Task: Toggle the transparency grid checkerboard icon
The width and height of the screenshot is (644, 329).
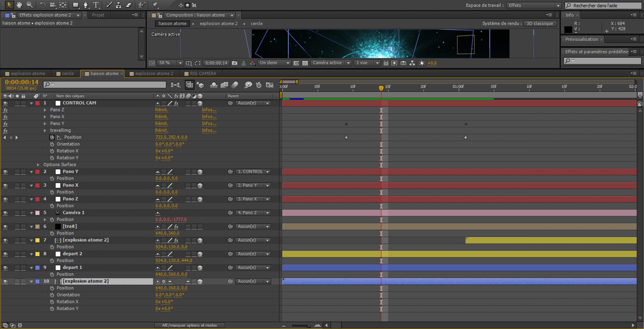Action: pyautogui.click(x=305, y=63)
